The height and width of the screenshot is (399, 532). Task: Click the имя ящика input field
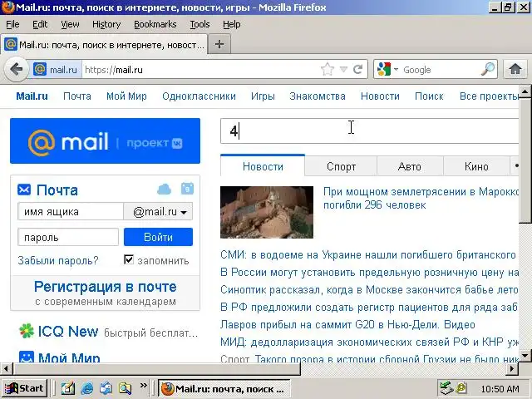tap(71, 212)
